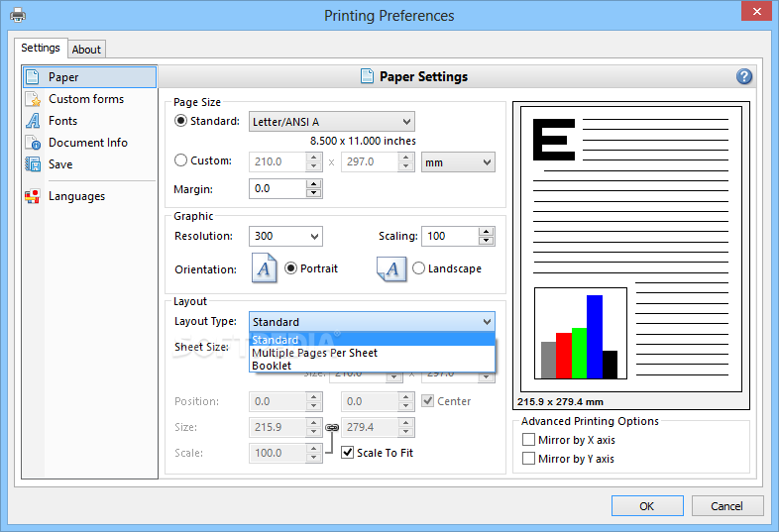
Task: Click the Size 279.4 height field
Action: (370, 427)
